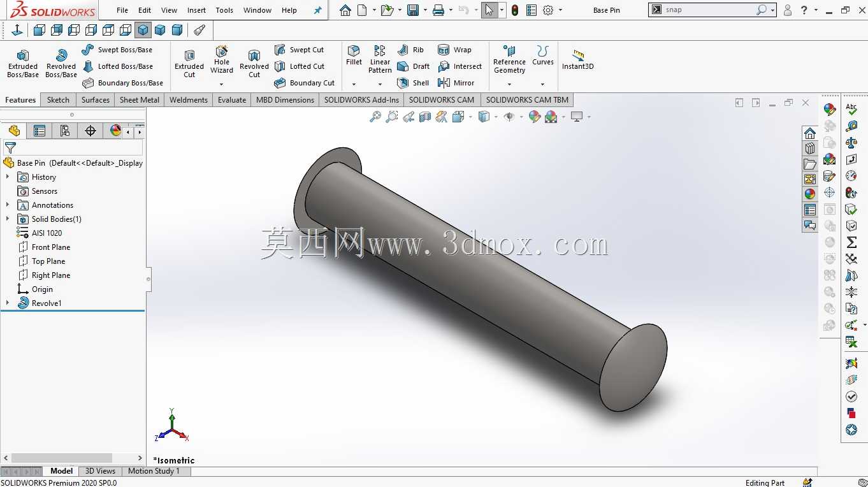This screenshot has width=868, height=487.
Task: Open the Appearances color wheel in task pane
Action: (x=810, y=194)
